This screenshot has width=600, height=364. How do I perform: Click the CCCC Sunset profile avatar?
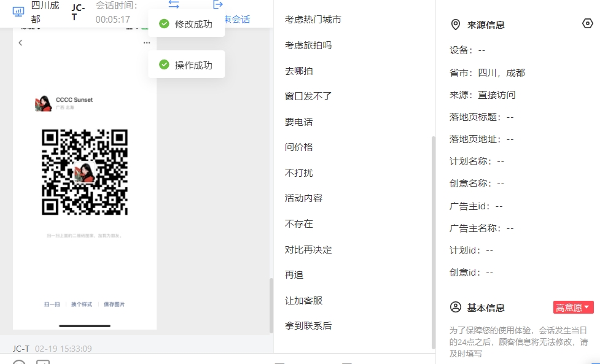click(43, 103)
